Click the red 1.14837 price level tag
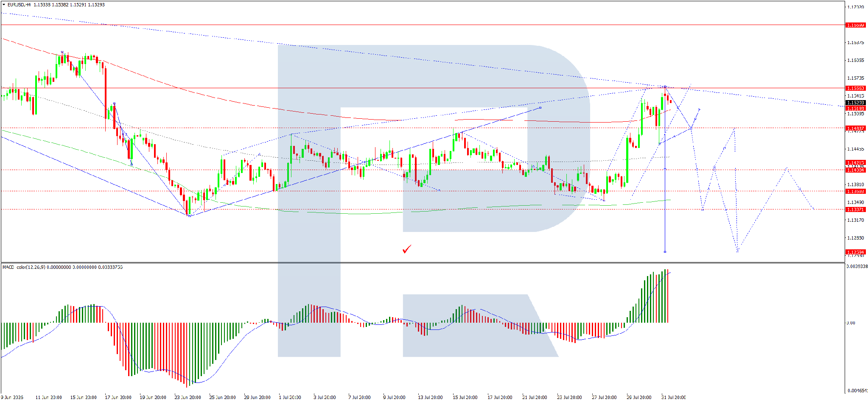The image size is (868, 402). click(x=856, y=128)
